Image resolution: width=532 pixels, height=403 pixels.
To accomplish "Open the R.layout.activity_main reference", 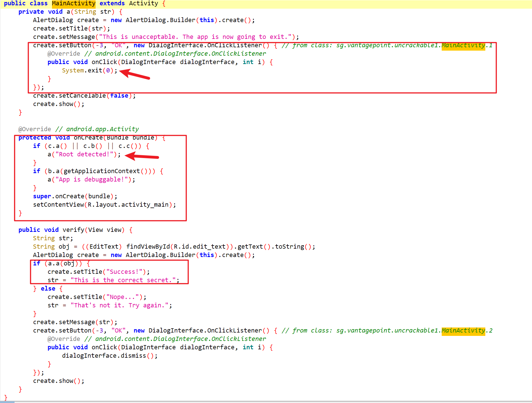I will (x=128, y=205).
